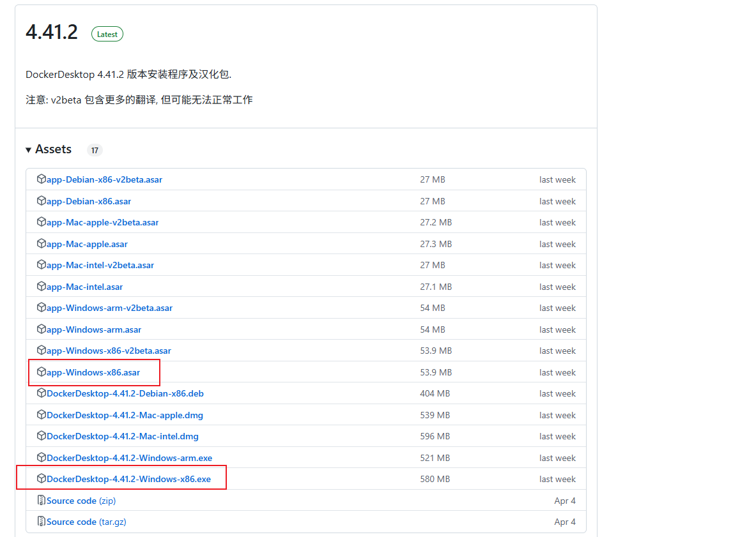The width and height of the screenshot is (756, 537).
Task: Download app-Mac-apple.asar file
Action: click(88, 244)
